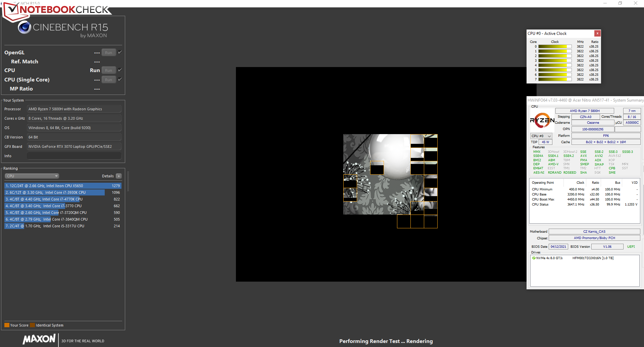Click the A50000C microcode value
The height and width of the screenshot is (347, 644).
[632, 123]
